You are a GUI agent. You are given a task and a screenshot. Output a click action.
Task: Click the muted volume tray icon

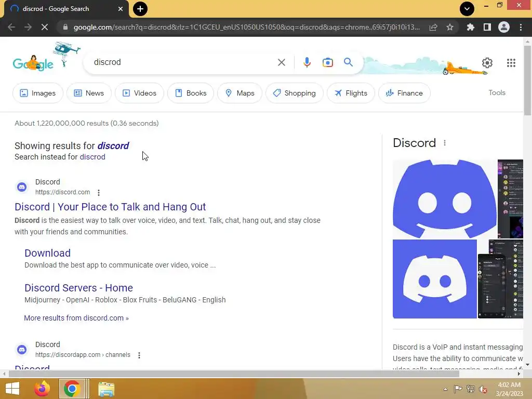click(483, 389)
